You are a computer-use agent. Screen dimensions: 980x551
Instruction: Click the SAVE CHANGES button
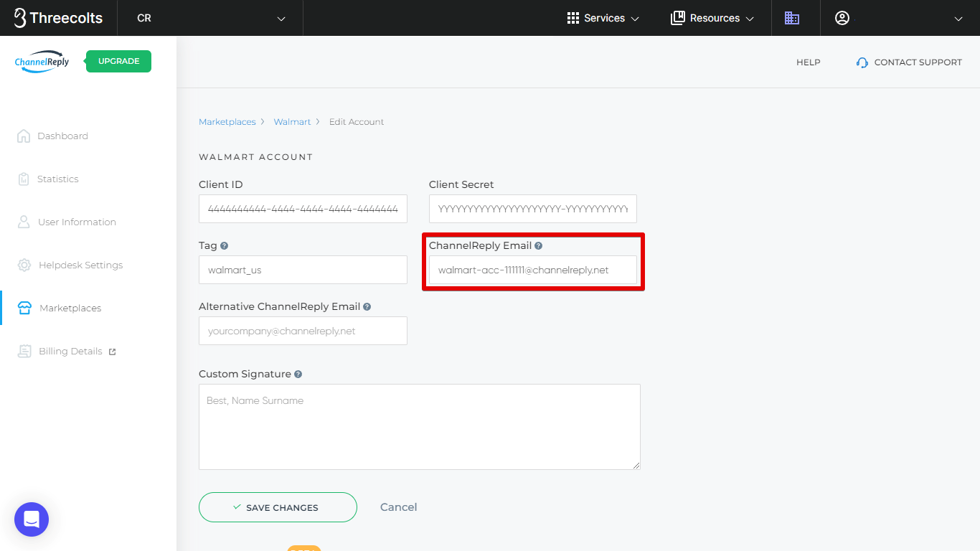pos(278,507)
